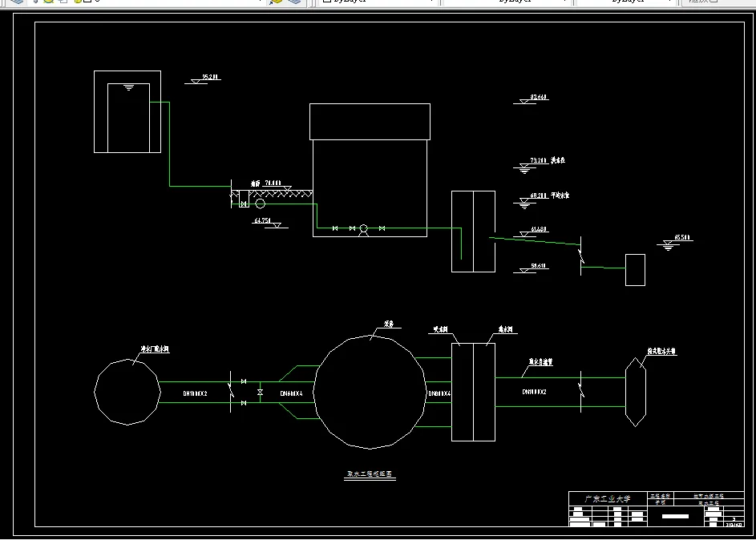Screen dimensions: 756x540
Task: Select the ground hatch pattern beside pump house
Action: click(x=281, y=194)
